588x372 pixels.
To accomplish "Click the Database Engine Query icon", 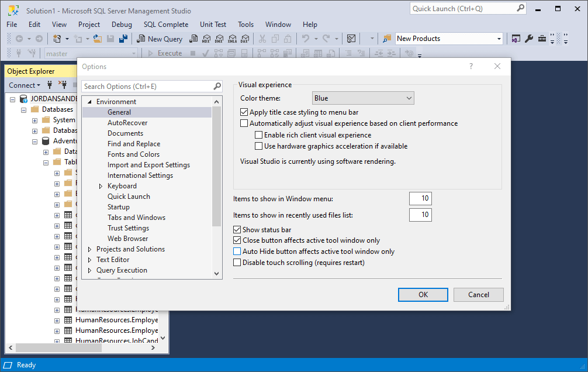I will click(193, 39).
